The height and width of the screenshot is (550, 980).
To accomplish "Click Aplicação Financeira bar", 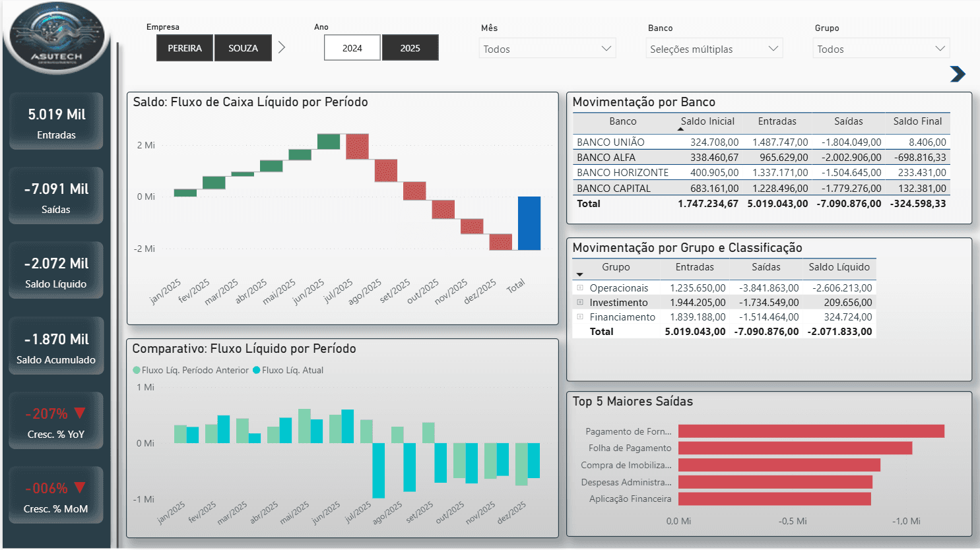I will (x=775, y=499).
